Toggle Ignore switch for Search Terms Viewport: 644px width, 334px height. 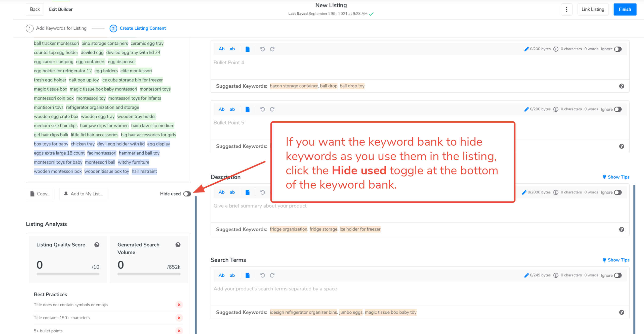point(618,275)
